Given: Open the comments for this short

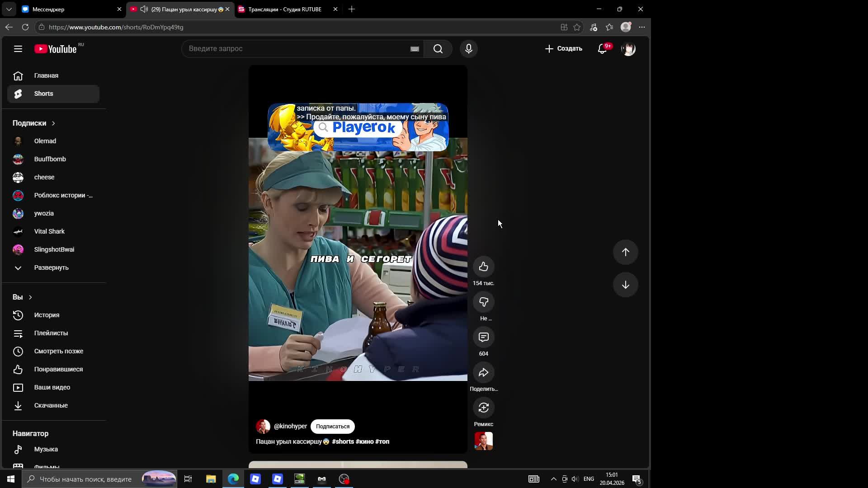Looking at the screenshot, I should pos(483,337).
